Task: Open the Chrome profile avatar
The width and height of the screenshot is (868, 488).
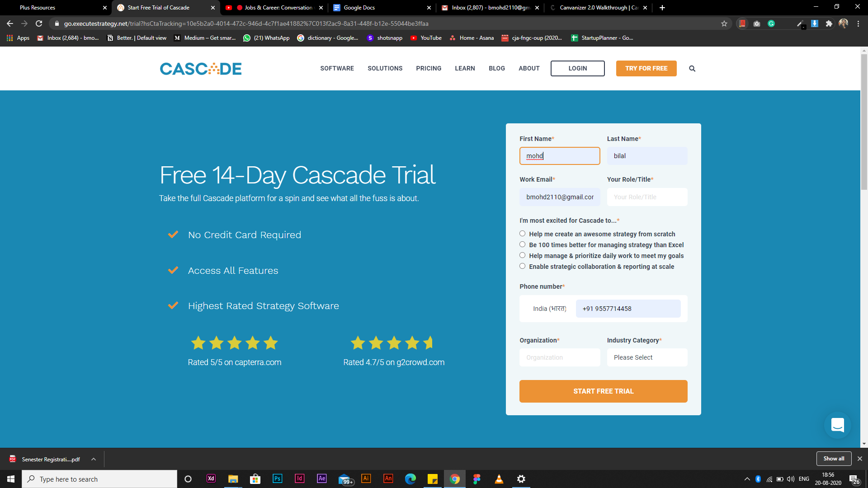Action: pos(844,23)
